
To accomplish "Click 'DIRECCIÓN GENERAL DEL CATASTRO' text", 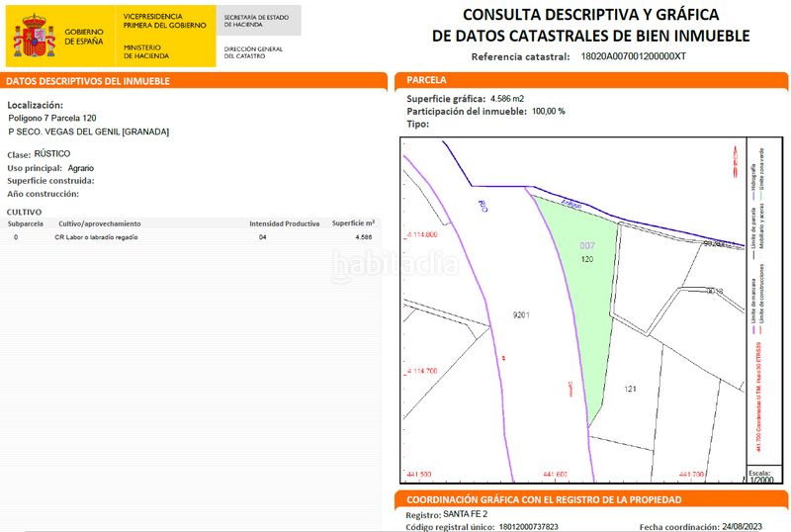I will click(253, 52).
